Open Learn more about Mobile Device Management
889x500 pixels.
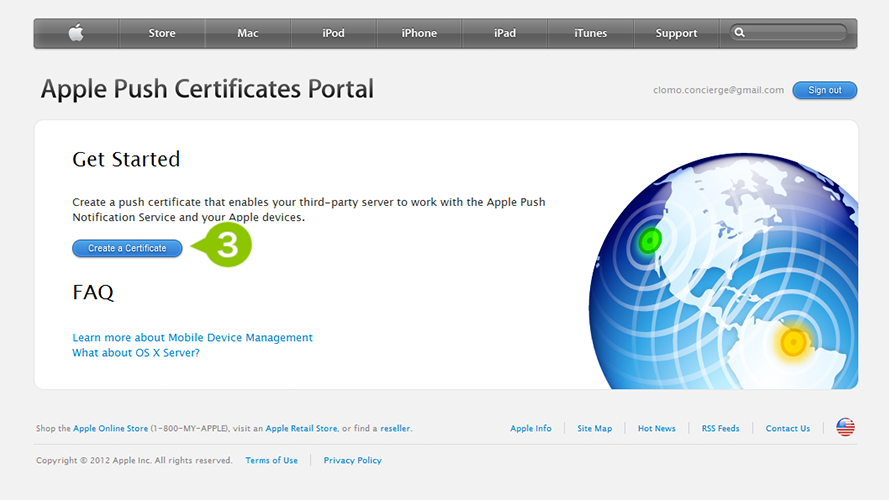192,337
